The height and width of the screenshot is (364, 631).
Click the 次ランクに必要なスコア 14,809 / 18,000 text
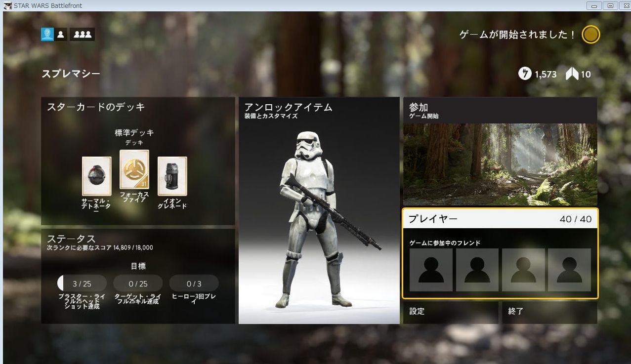(x=100, y=247)
